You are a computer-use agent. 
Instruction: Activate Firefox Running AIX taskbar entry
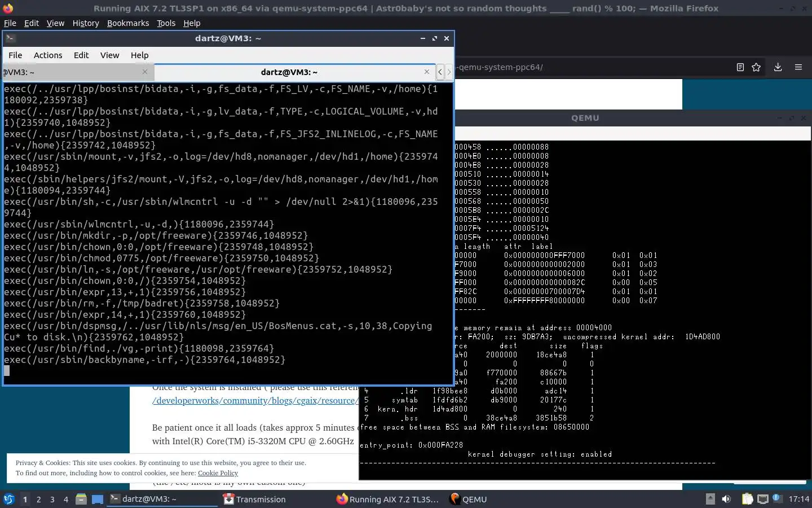click(x=388, y=499)
